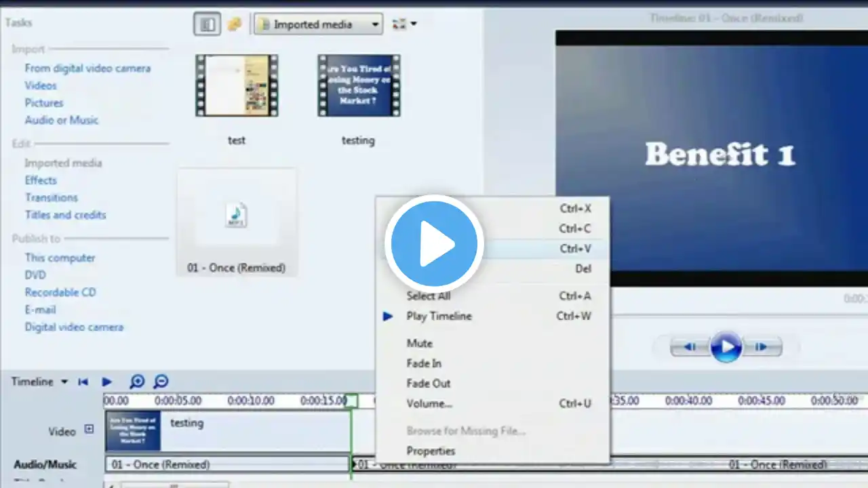Click the new collection folder icon
This screenshot has height=488, width=868.
(235, 24)
